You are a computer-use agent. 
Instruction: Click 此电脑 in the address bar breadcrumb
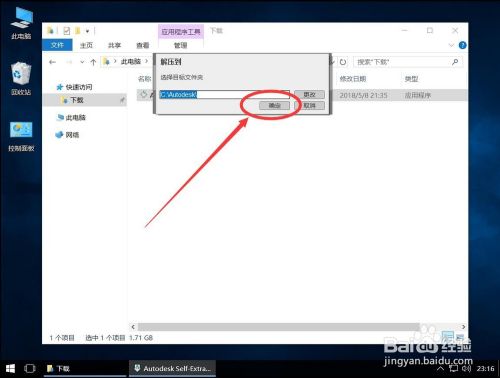click(x=131, y=62)
